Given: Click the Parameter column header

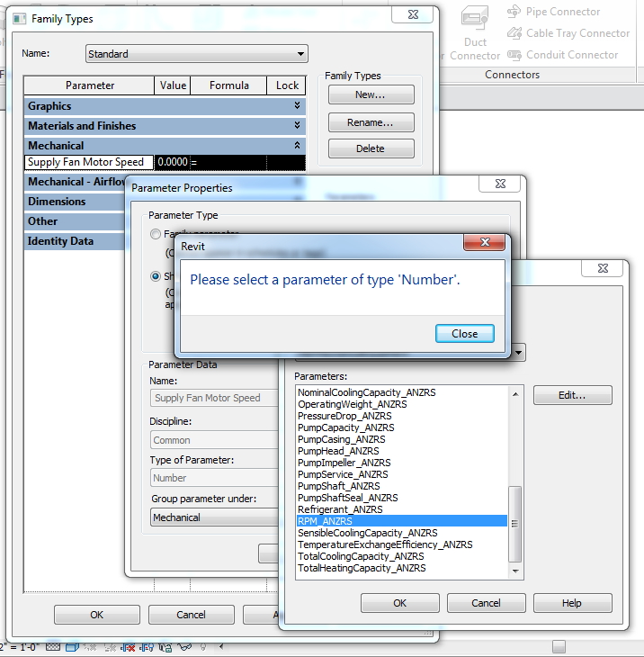Looking at the screenshot, I should coord(90,85).
